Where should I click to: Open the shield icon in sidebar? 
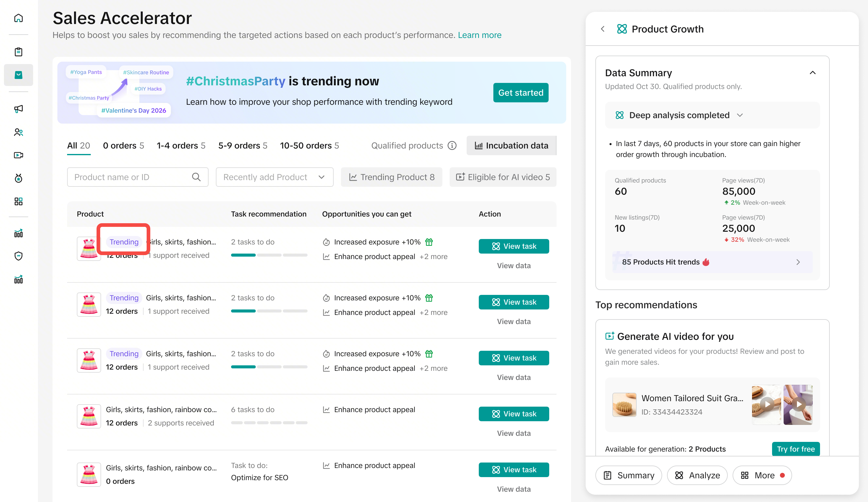pyautogui.click(x=19, y=256)
